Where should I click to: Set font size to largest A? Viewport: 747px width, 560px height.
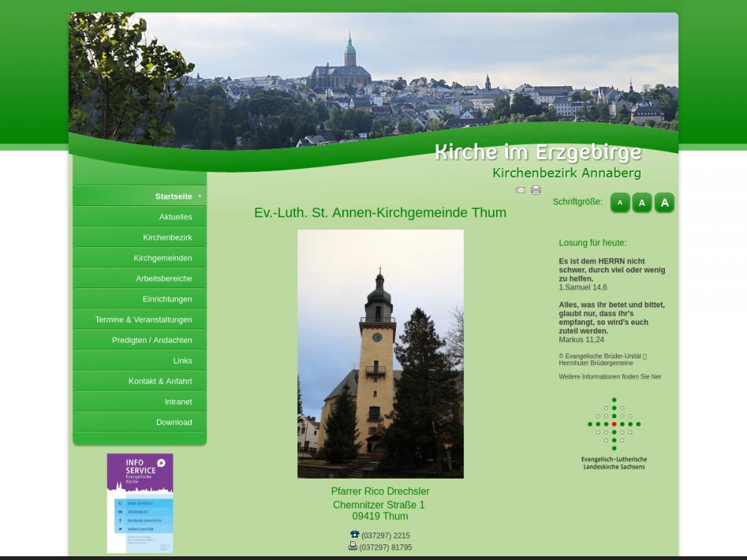click(x=664, y=202)
